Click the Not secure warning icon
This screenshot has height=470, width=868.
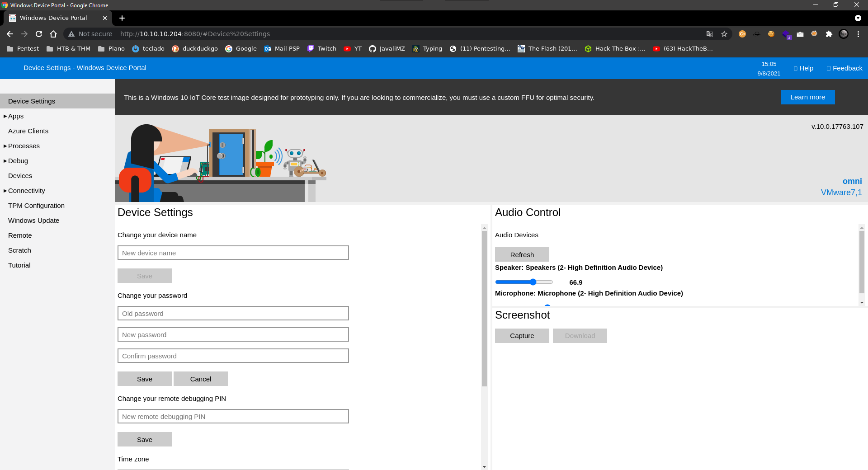[71, 34]
